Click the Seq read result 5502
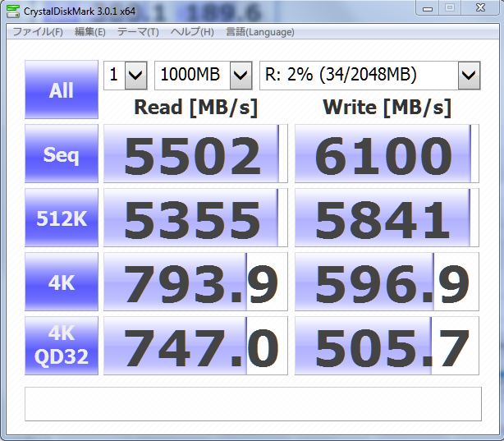The height and width of the screenshot is (441, 504). [x=195, y=154]
